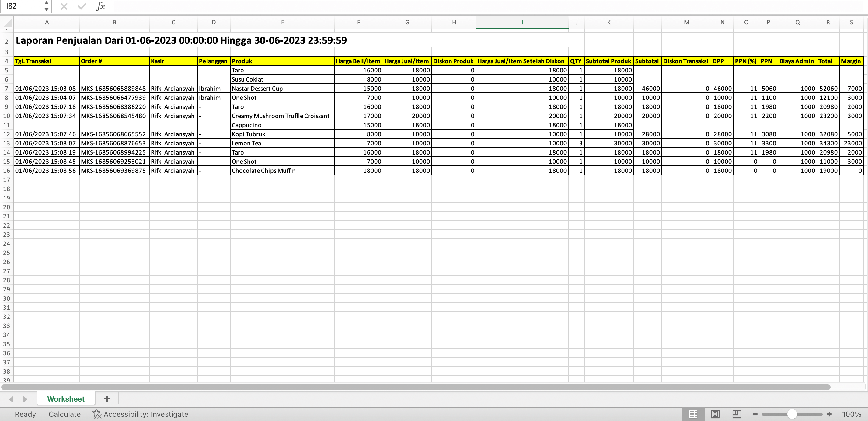Image resolution: width=868 pixels, height=421 pixels.
Task: Switch to Page Break Preview icon
Action: (737, 414)
